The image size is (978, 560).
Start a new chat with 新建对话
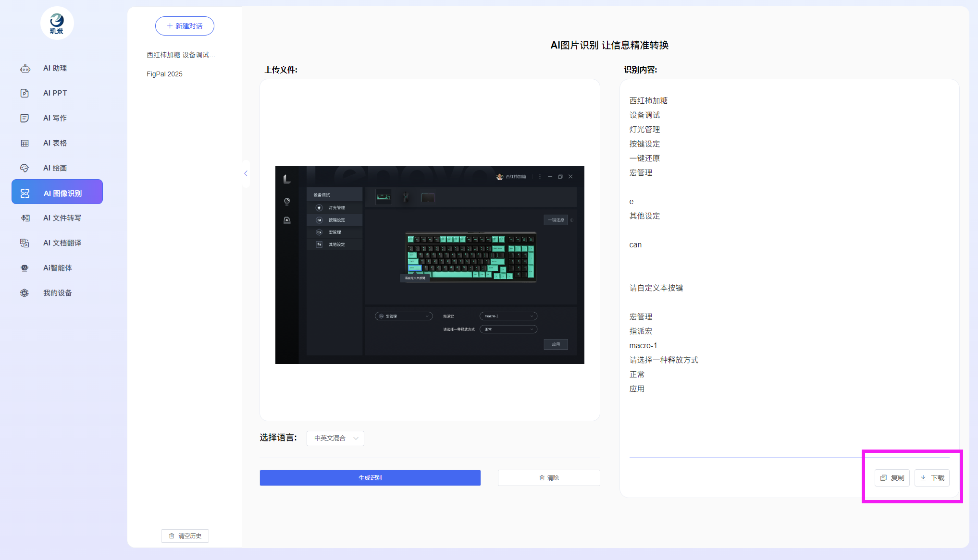click(185, 26)
